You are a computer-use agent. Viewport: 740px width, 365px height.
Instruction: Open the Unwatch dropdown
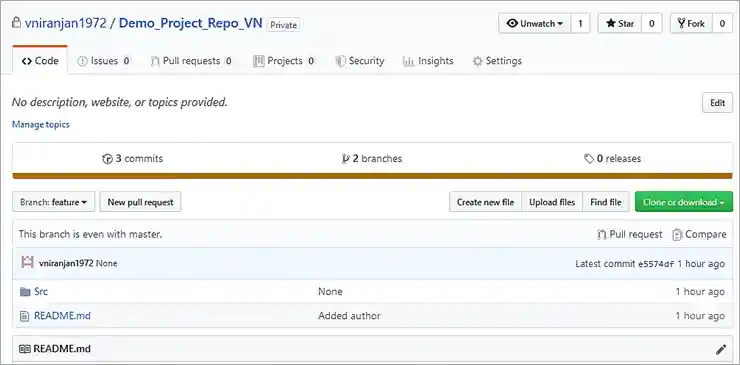point(535,24)
